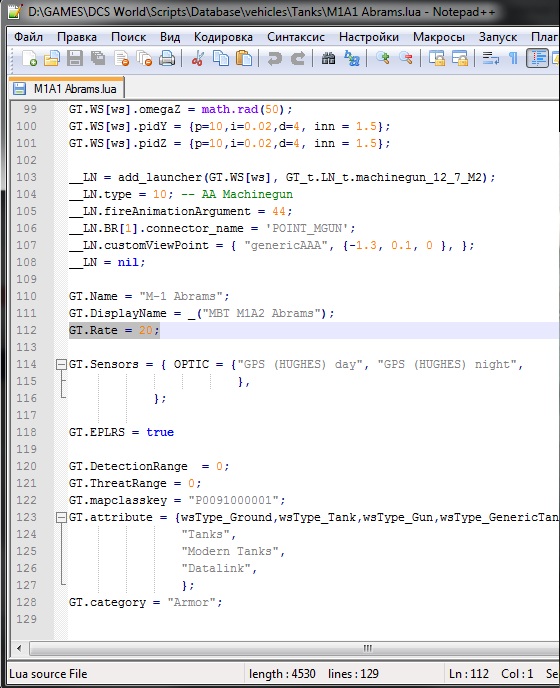The image size is (560, 688).
Task: Click the lines : 129 status bar entry
Action: point(353,674)
